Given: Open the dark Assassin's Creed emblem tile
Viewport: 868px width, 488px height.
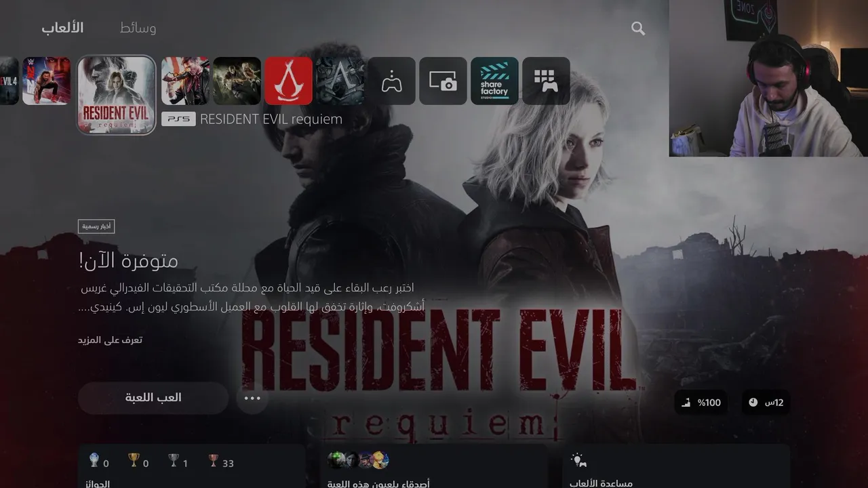Looking at the screenshot, I should [340, 81].
